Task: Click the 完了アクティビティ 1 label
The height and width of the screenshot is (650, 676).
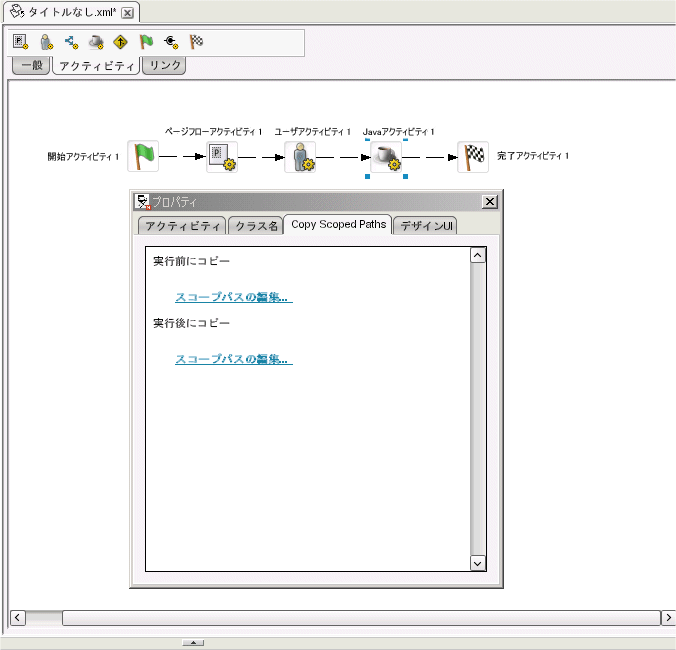Action: (x=533, y=156)
